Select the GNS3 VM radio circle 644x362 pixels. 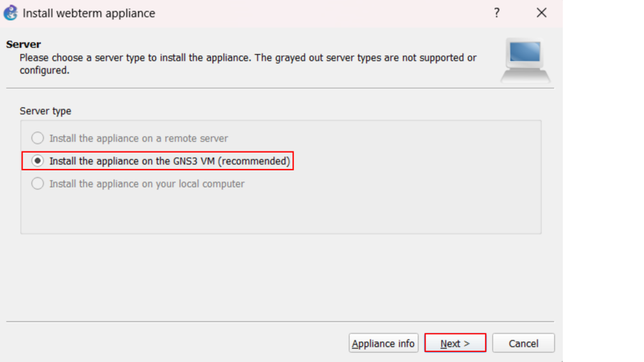[38, 161]
